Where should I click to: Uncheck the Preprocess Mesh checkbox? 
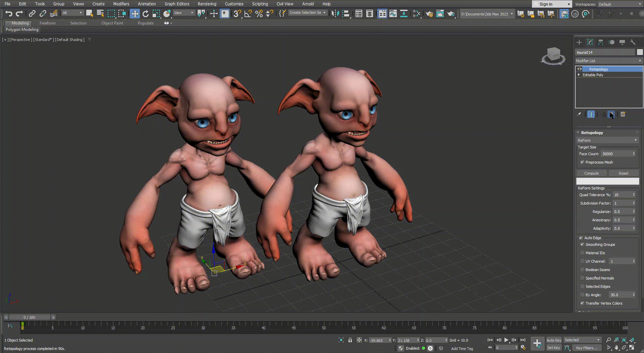click(583, 162)
